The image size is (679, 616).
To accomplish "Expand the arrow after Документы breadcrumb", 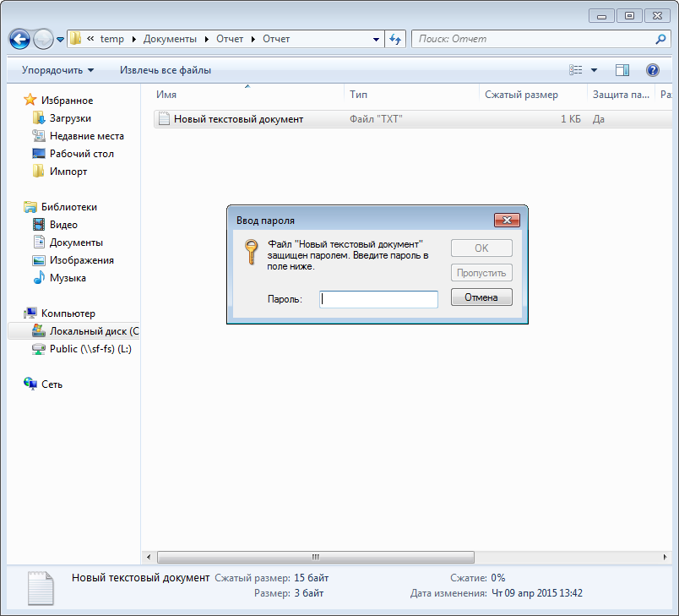I will coord(207,39).
